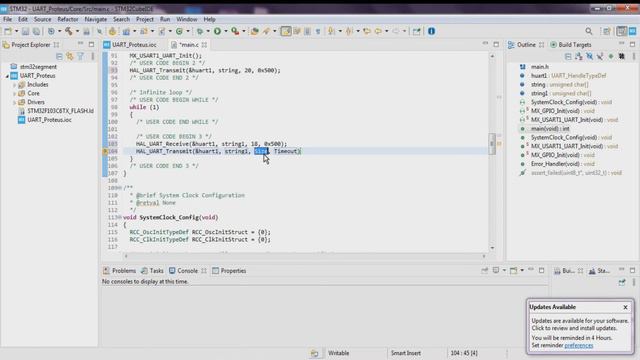Open the Window menu
The width and height of the screenshot is (640, 360).
click(x=187, y=19)
